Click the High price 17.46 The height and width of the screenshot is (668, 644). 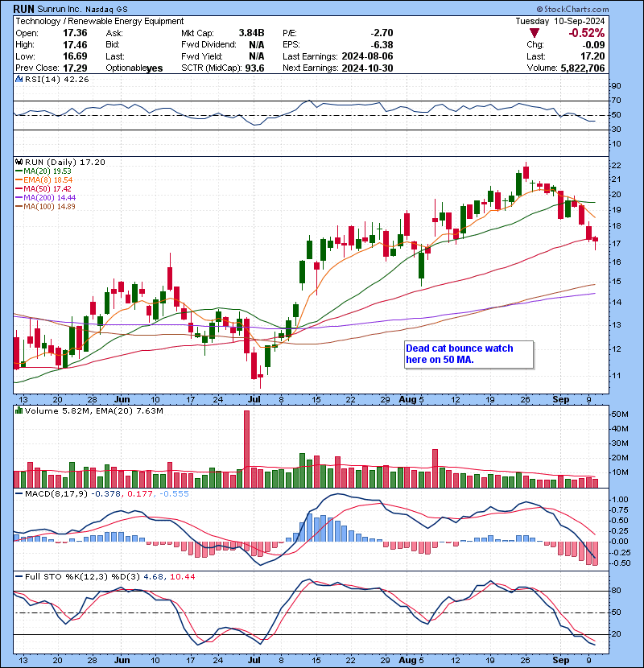coord(75,45)
